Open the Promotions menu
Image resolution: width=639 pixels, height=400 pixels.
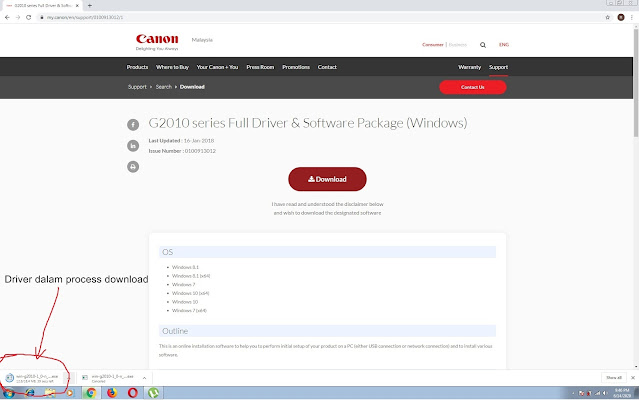296,67
